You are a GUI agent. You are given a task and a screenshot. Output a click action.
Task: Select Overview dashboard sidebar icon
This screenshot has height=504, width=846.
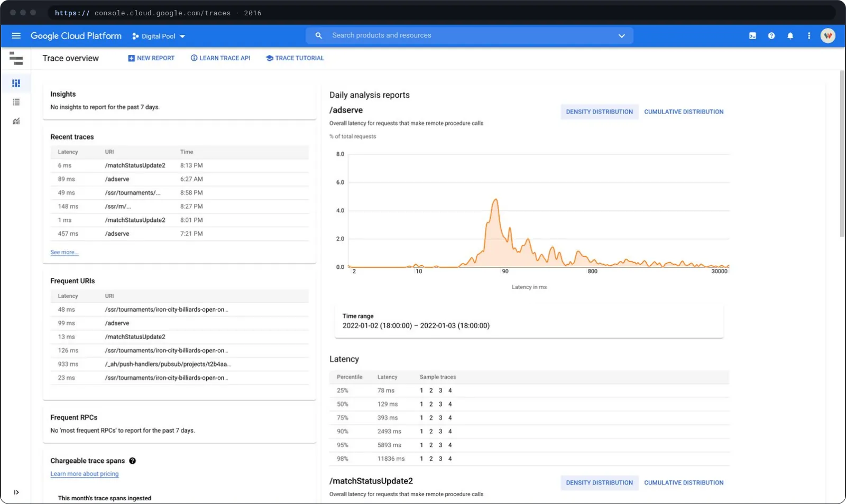pos(16,83)
